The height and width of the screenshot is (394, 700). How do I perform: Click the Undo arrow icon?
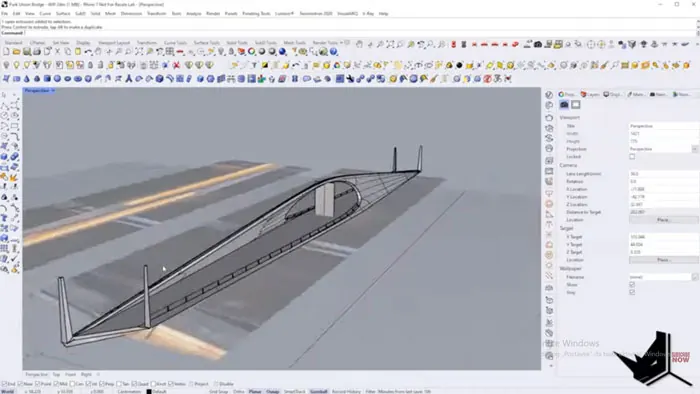[88, 52]
